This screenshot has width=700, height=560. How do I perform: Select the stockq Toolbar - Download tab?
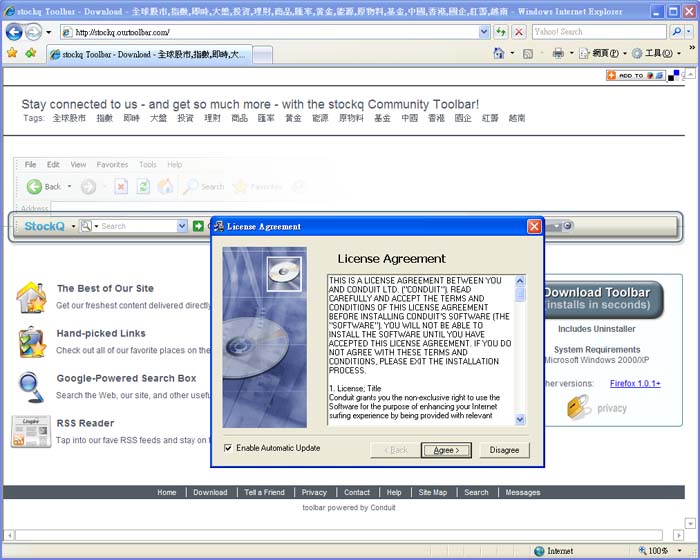149,54
